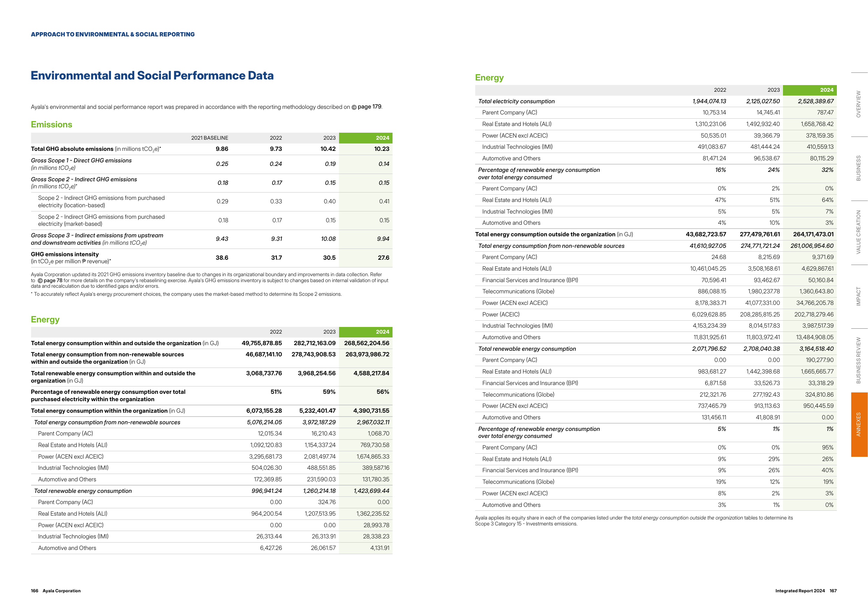Click the 32% renewable percentage for 2024
Image resolution: width=868 pixels, height=614 pixels.
click(x=827, y=170)
